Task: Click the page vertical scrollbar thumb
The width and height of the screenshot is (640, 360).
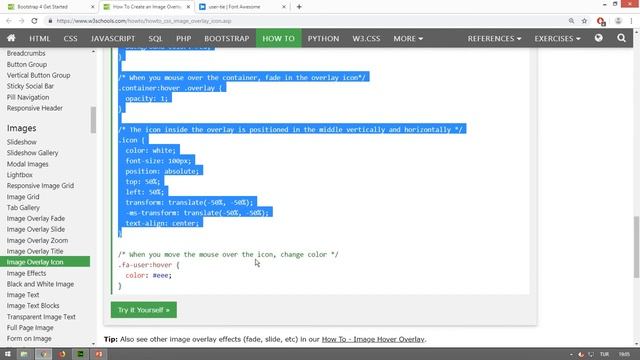Action: click(636, 247)
